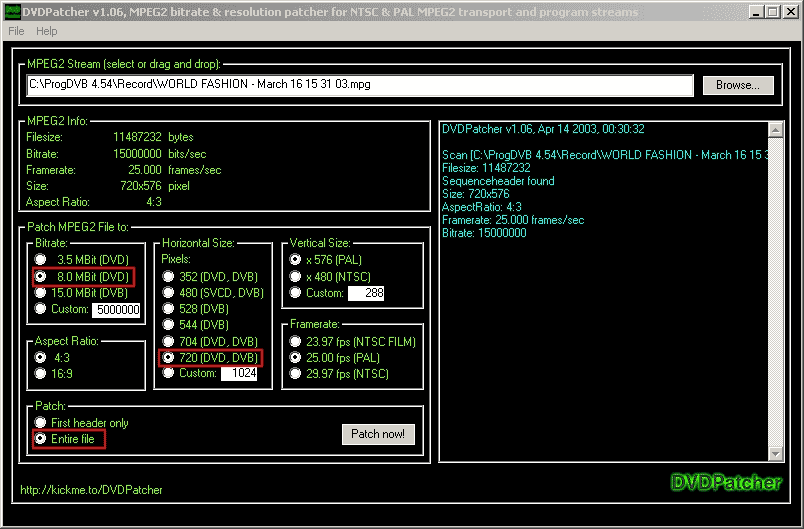
Task: Minimize the DVDPatcher window
Action: [756, 12]
